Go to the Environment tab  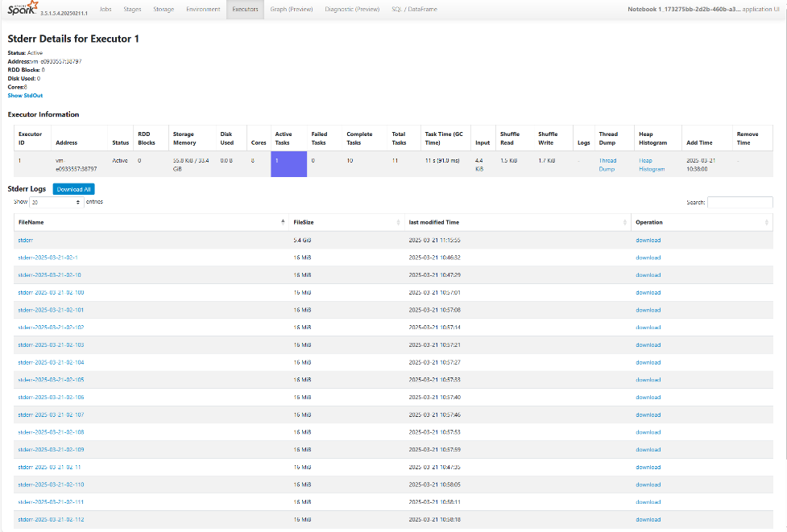tap(202, 9)
